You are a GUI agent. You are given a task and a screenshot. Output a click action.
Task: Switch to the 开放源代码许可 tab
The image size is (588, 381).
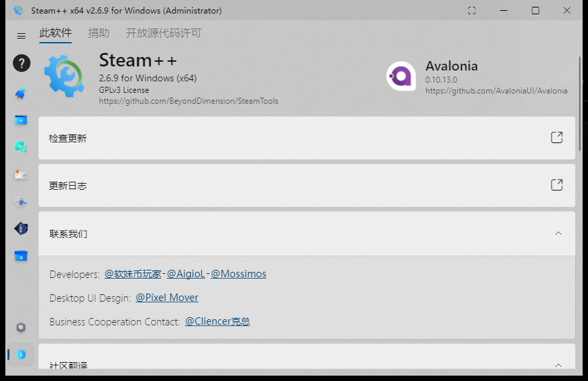click(163, 33)
